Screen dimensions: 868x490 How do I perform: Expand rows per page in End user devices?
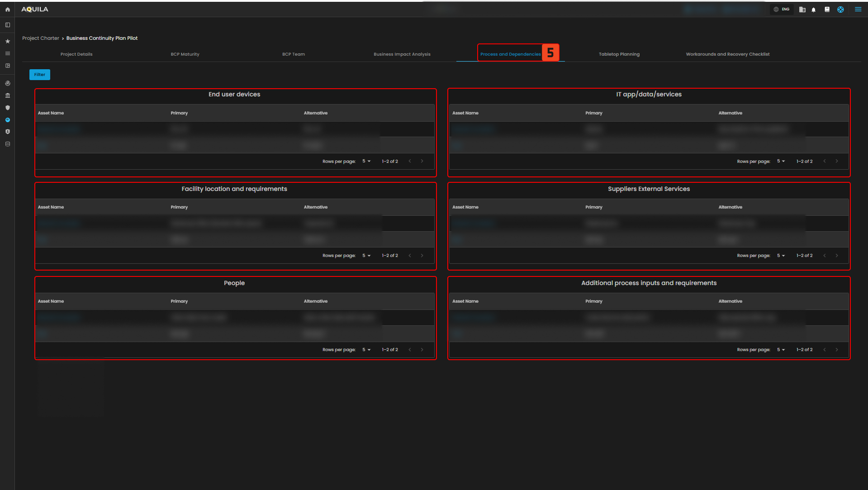coord(366,162)
